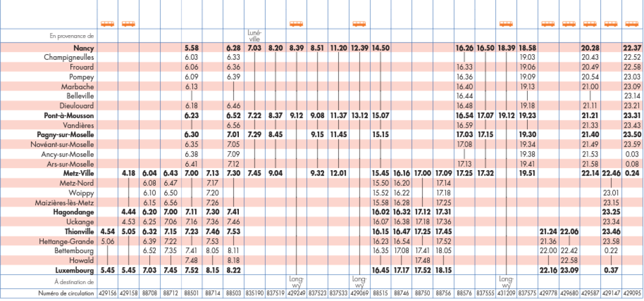Click the 5.58 Nancy departure time
644x301 pixels.
191,48
